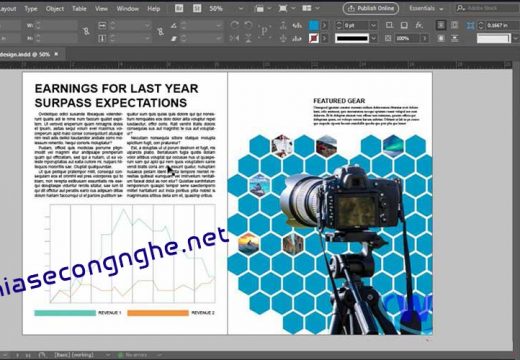Open the Scale Y Percentage dropdown
The image size is (520, 360).
[147, 39]
